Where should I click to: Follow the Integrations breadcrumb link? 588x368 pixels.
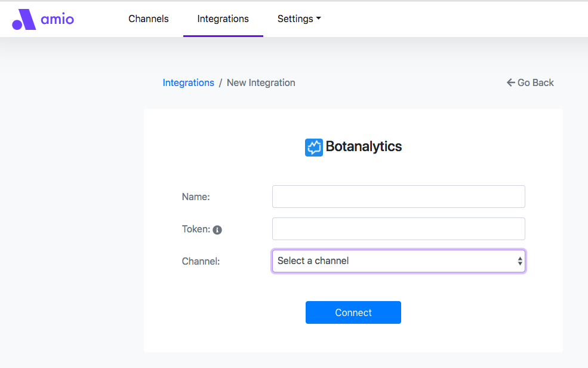click(x=188, y=83)
